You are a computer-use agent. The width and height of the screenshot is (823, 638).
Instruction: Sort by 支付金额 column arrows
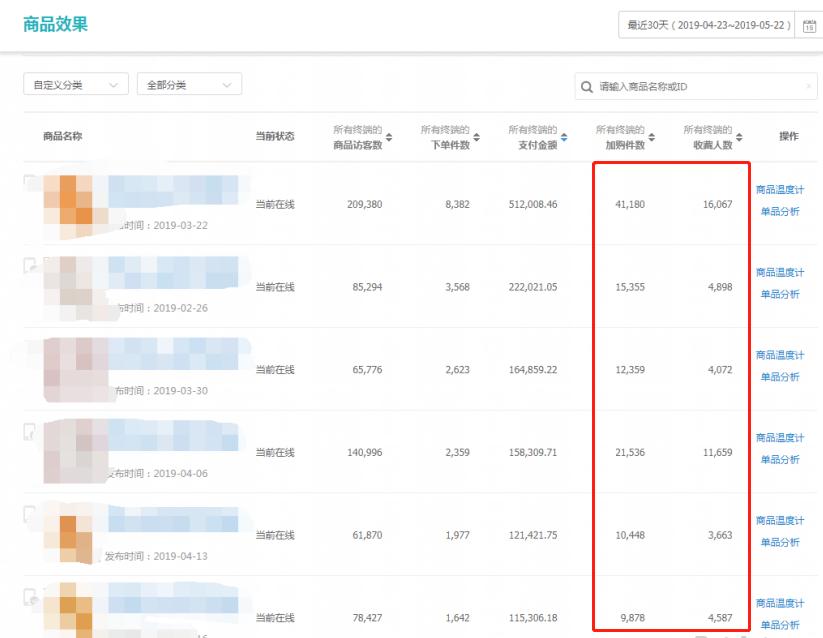click(564, 137)
